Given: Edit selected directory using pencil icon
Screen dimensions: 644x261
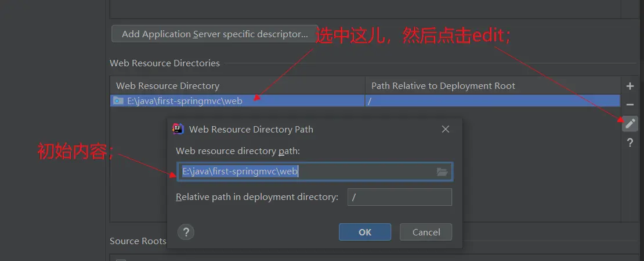Looking at the screenshot, I should [x=629, y=123].
